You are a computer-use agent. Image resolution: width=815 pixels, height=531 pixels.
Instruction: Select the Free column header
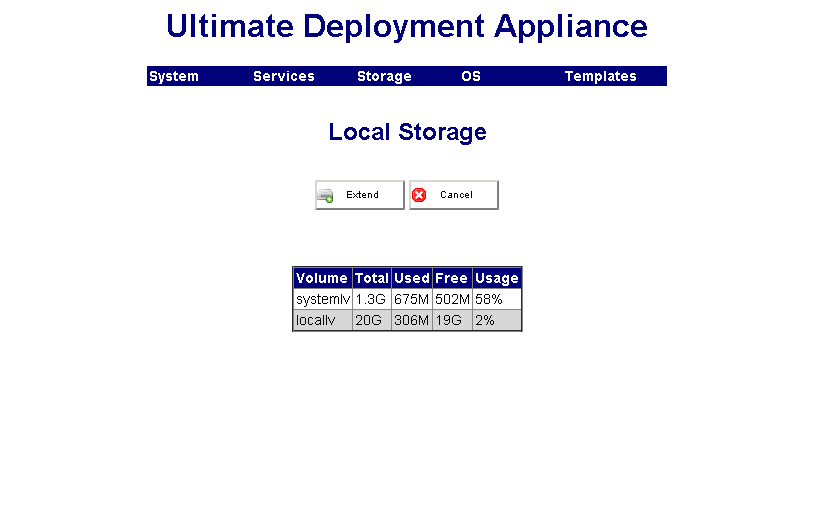click(452, 278)
